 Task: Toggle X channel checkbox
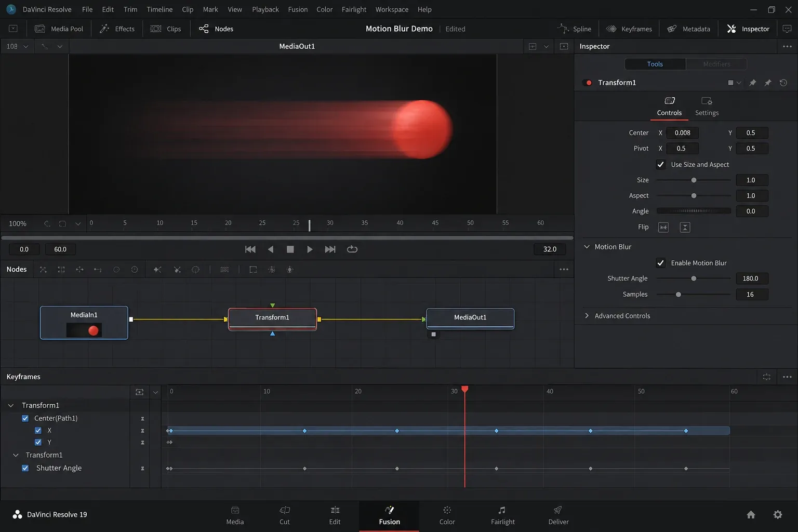38,430
